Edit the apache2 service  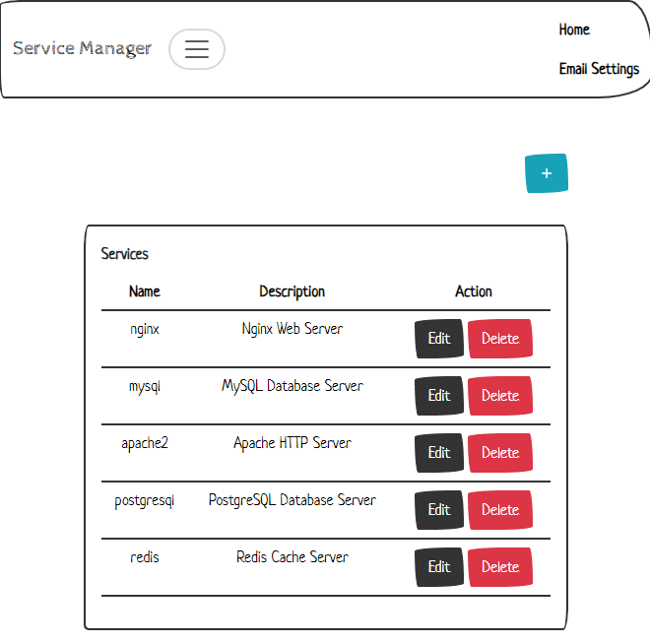click(x=439, y=453)
